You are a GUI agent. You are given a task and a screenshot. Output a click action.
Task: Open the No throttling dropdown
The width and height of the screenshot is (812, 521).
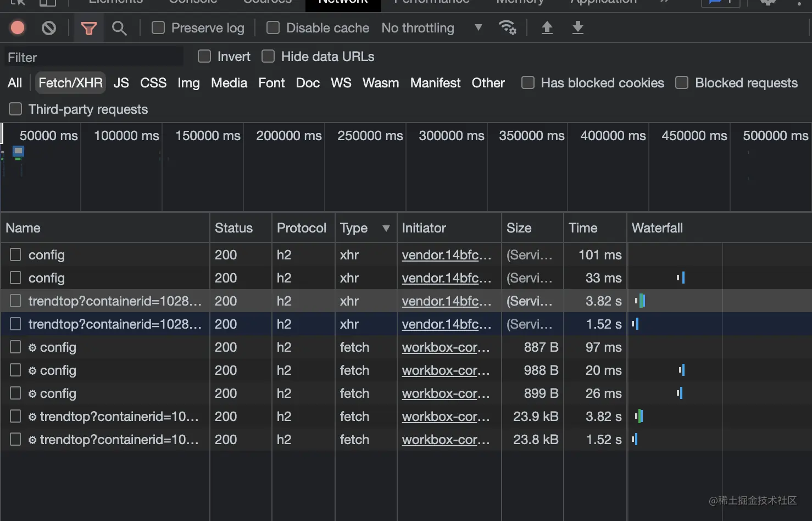click(432, 27)
